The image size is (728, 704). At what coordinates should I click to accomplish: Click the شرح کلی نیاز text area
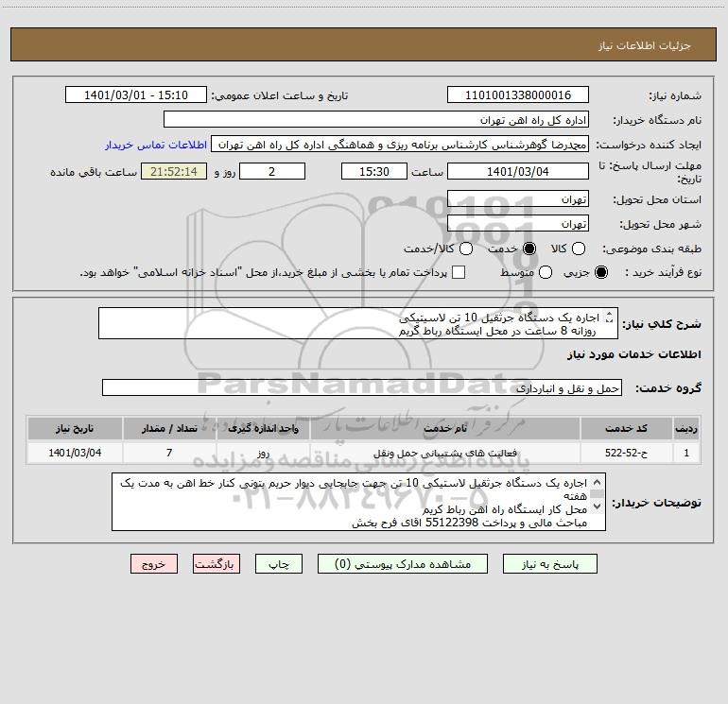point(358,323)
